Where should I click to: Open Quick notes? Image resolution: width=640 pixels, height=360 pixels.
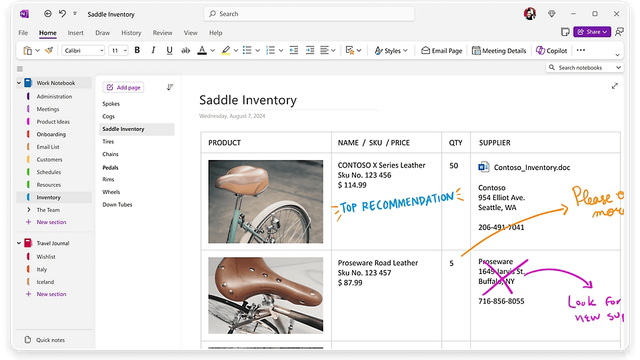click(x=45, y=340)
